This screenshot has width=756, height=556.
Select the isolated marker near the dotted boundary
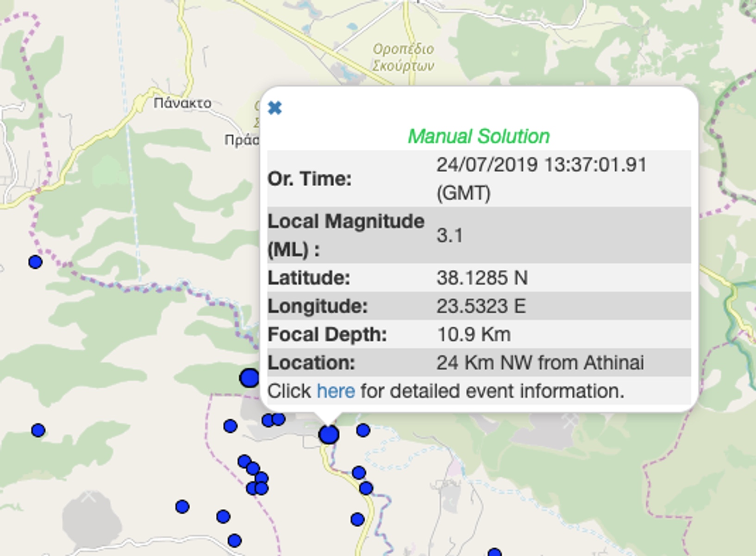tap(35, 262)
